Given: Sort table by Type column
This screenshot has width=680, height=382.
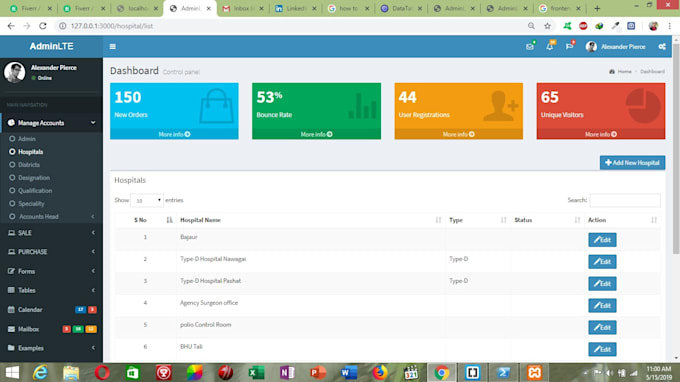Looking at the screenshot, I should pyautogui.click(x=477, y=220).
